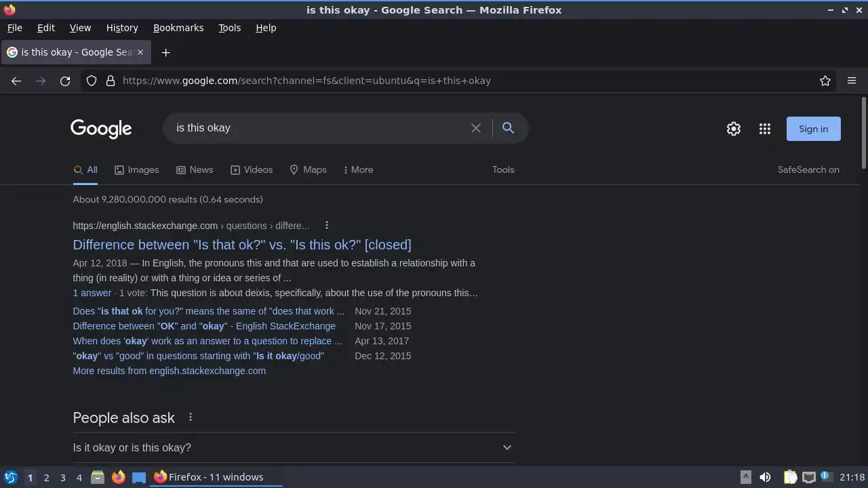Switch to virtual desktop 4
Screen dimensions: 868x488
click(x=79, y=477)
